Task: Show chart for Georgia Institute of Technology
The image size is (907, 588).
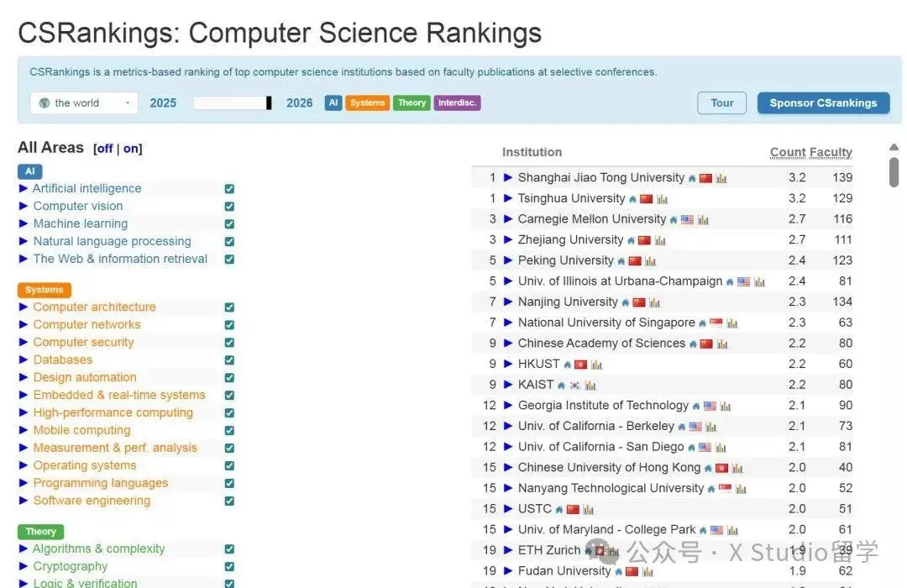Action: point(726,407)
